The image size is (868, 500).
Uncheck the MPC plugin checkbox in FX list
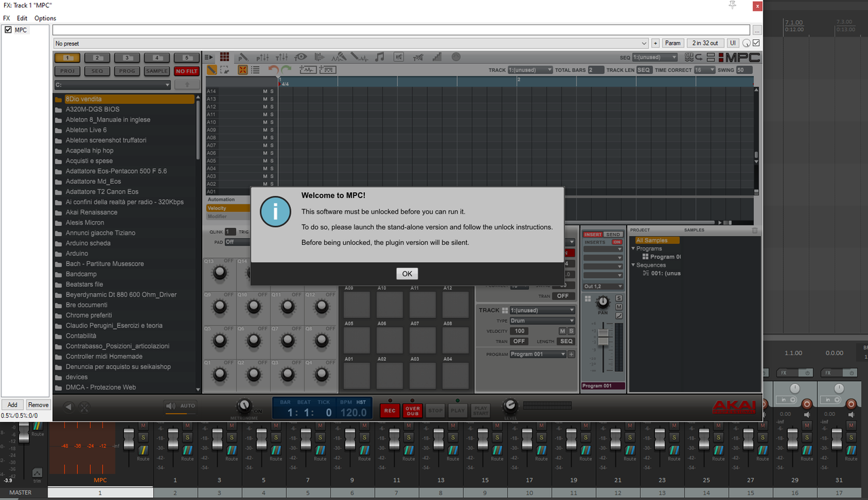coord(8,30)
